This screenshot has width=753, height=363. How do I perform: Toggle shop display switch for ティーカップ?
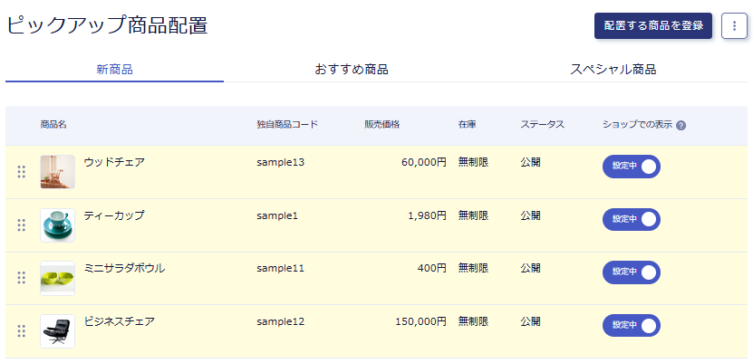(632, 219)
